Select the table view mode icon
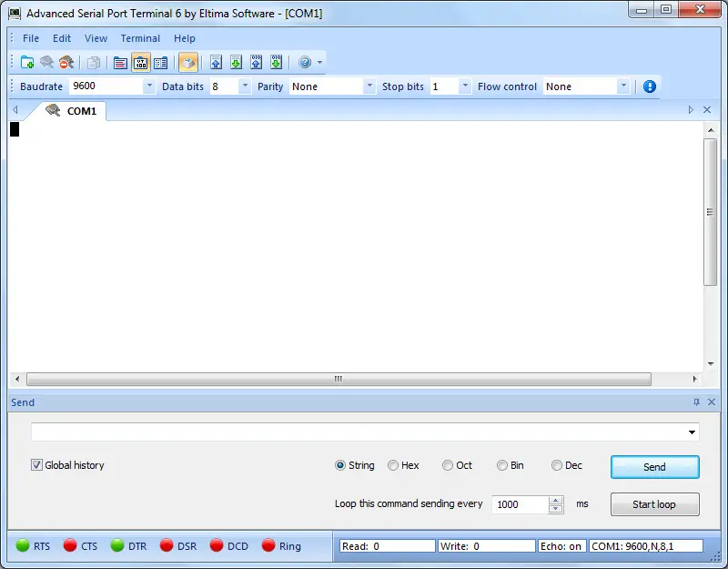The width and height of the screenshot is (728, 569). [x=161, y=62]
